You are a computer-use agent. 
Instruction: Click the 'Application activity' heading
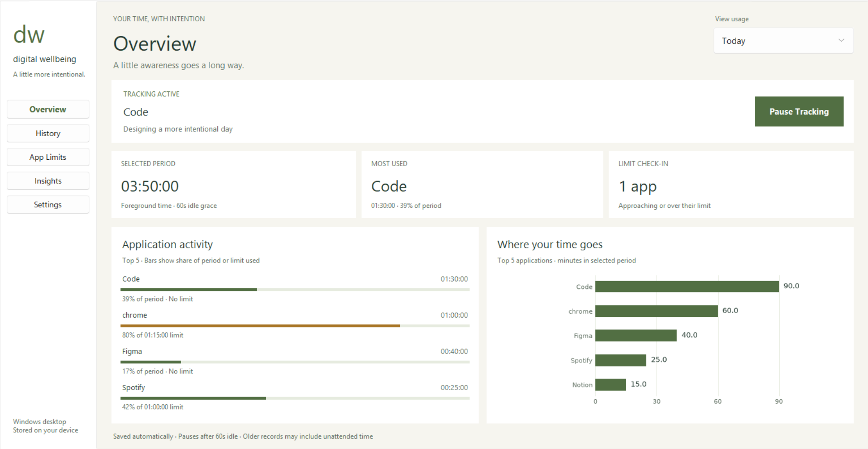pos(168,244)
